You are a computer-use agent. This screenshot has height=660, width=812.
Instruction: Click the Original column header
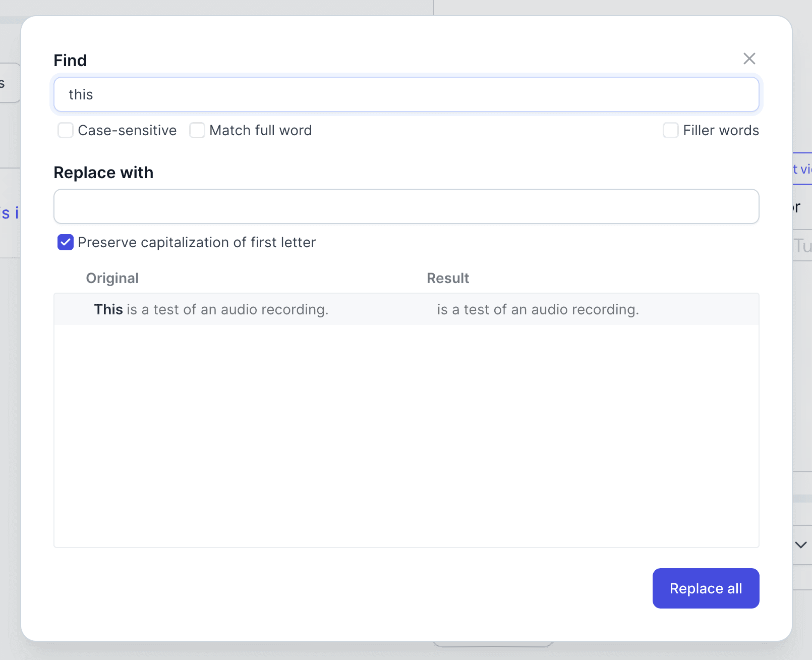pyautogui.click(x=112, y=278)
